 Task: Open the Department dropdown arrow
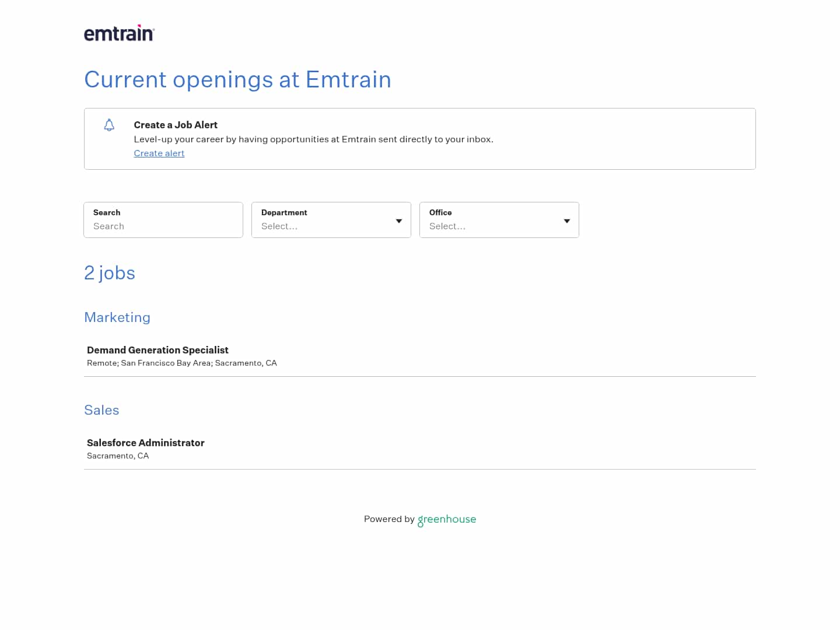point(398,220)
